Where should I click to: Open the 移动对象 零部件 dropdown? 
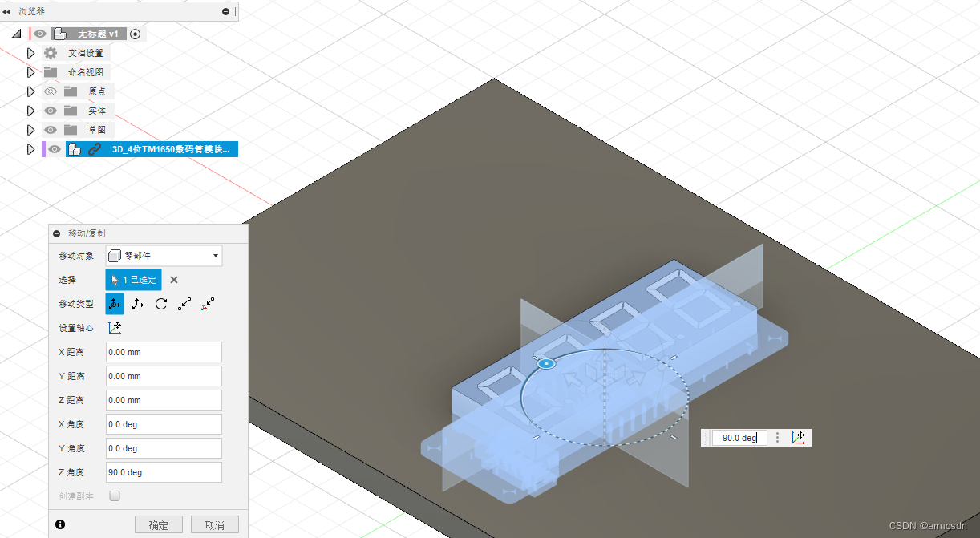click(x=164, y=256)
